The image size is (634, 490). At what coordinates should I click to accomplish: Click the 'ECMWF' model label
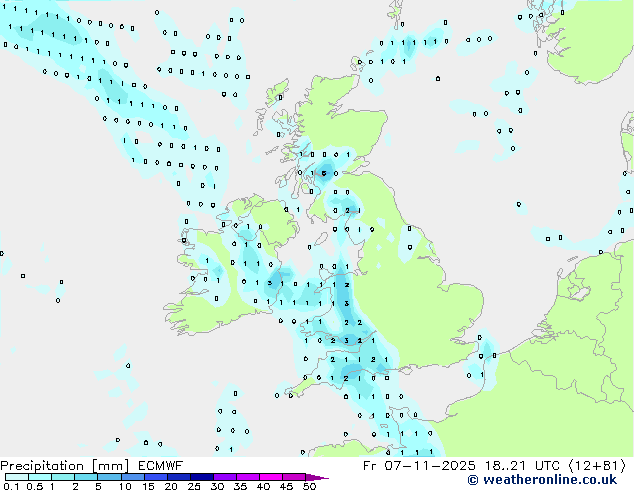(161, 466)
